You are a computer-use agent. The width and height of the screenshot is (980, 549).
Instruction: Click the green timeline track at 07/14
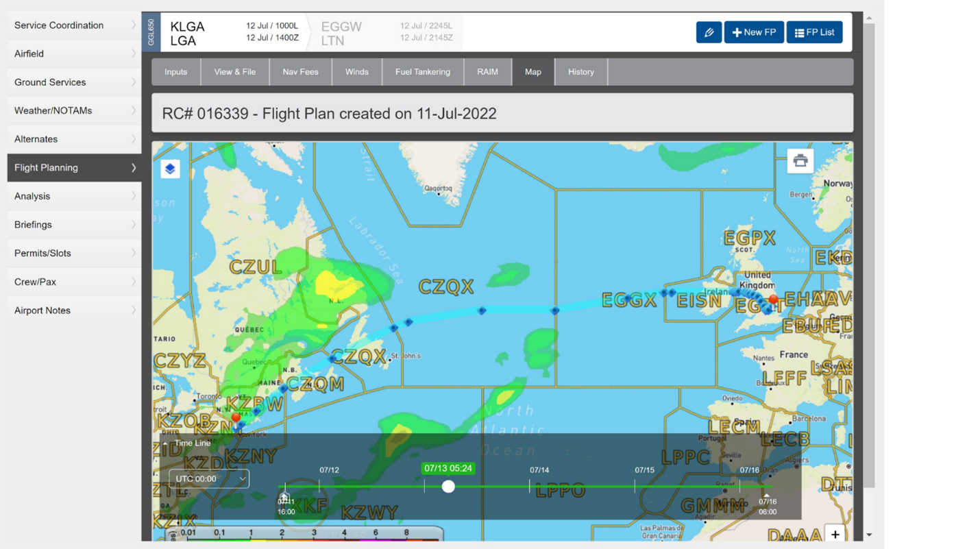pos(530,487)
